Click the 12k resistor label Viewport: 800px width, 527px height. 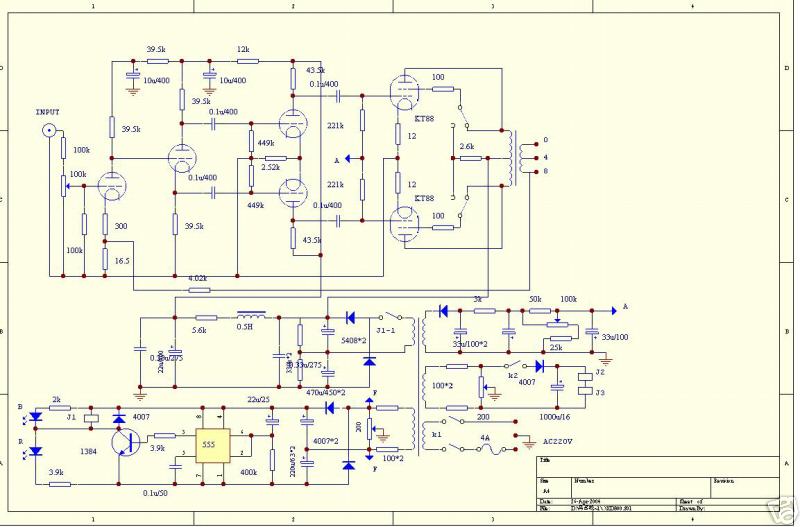[243, 49]
